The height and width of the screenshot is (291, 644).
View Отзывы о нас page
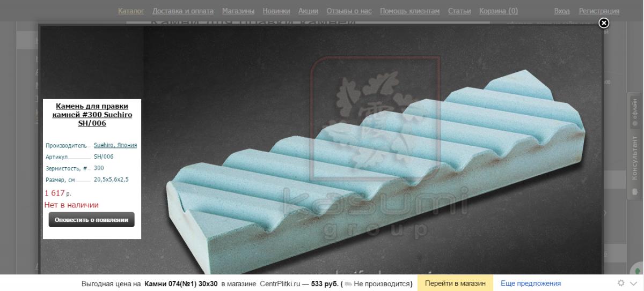tap(349, 11)
